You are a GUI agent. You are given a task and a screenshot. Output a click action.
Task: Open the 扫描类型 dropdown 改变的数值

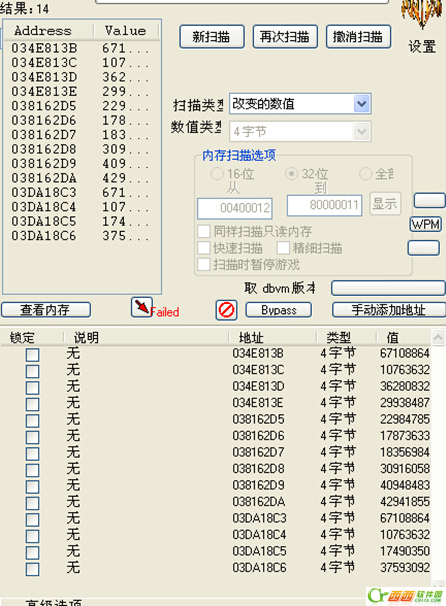[x=300, y=104]
